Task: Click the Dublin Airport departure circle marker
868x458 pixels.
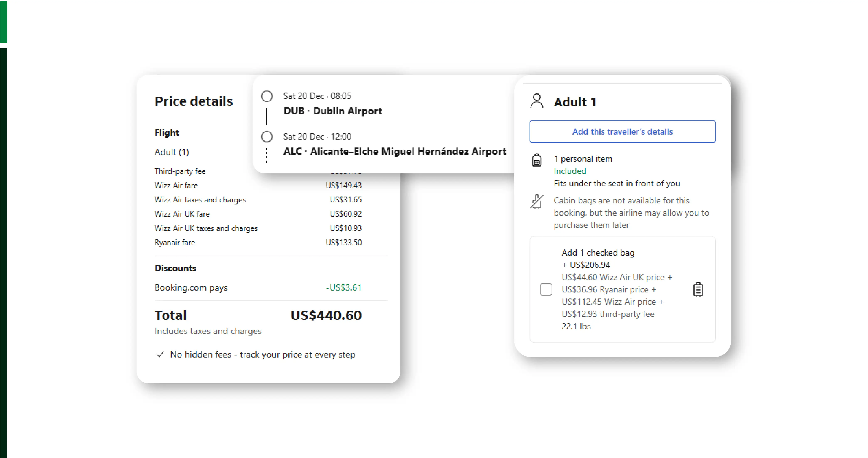Action: point(267,96)
